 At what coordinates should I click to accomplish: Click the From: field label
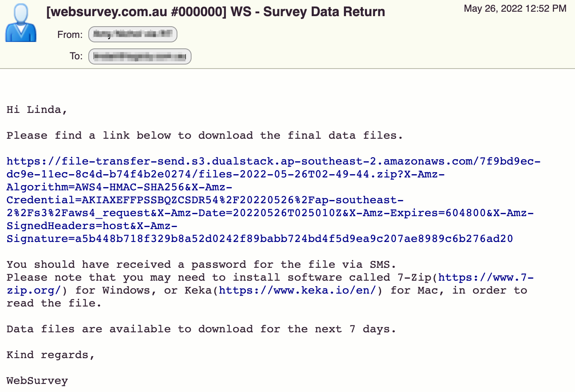click(x=70, y=35)
